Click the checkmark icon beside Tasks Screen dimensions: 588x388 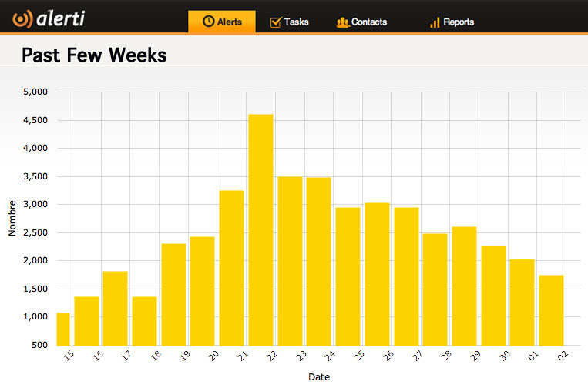pyautogui.click(x=275, y=22)
